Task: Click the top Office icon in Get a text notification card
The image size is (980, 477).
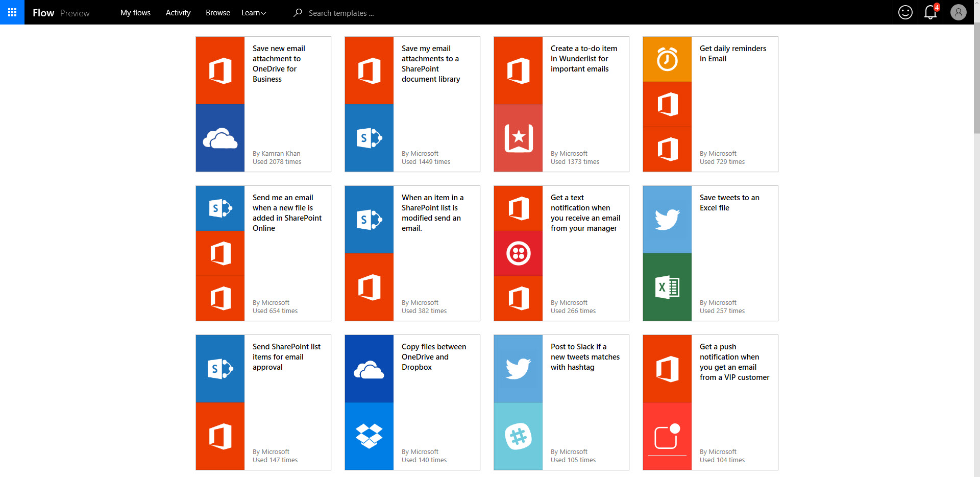Action: (x=518, y=208)
